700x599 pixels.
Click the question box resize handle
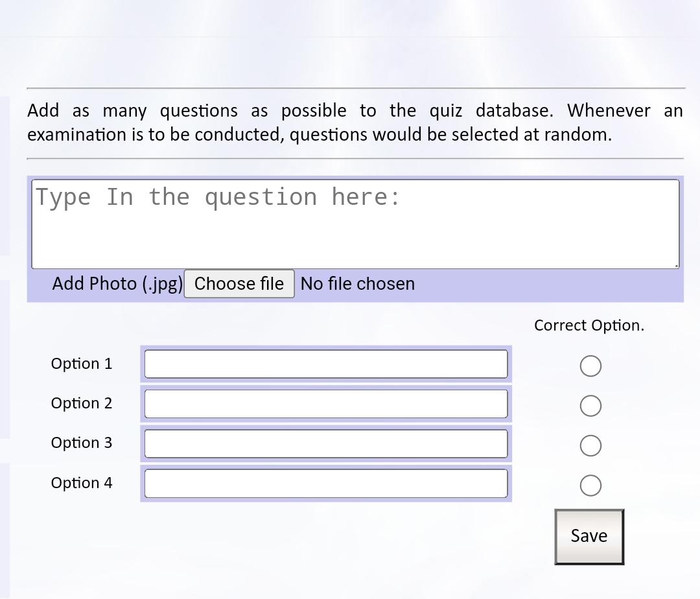[x=676, y=266]
